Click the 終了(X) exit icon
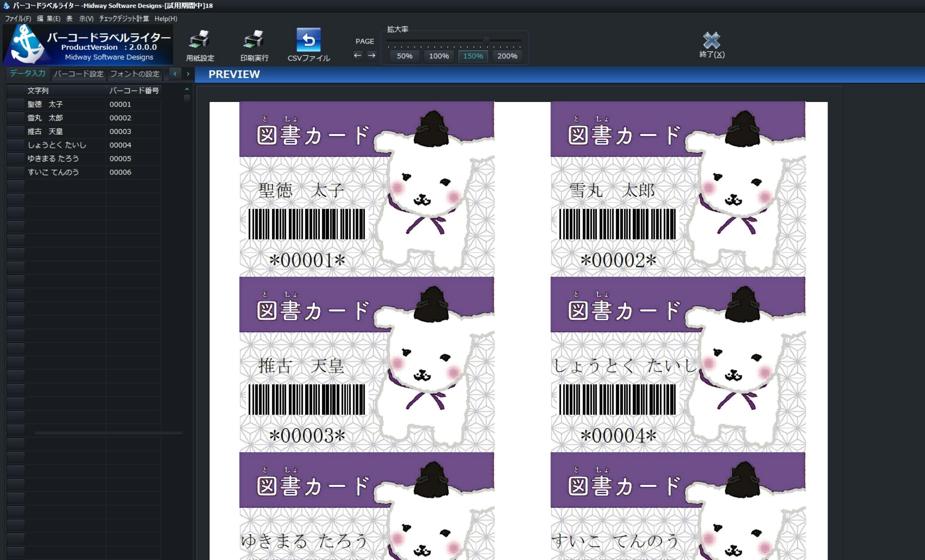925x560 pixels. coord(712,45)
